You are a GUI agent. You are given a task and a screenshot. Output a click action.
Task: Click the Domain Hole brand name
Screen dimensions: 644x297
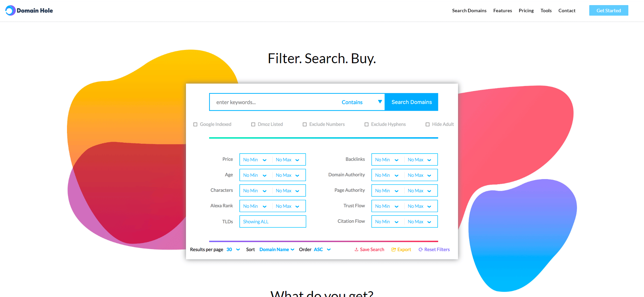35,11
